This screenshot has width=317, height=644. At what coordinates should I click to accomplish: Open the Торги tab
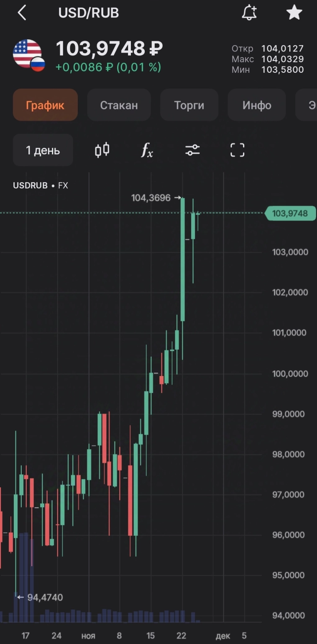click(189, 105)
